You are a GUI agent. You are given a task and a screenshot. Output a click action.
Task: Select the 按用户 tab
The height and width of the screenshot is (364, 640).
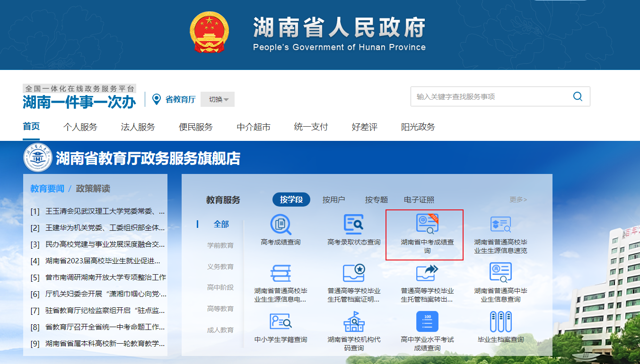point(334,200)
